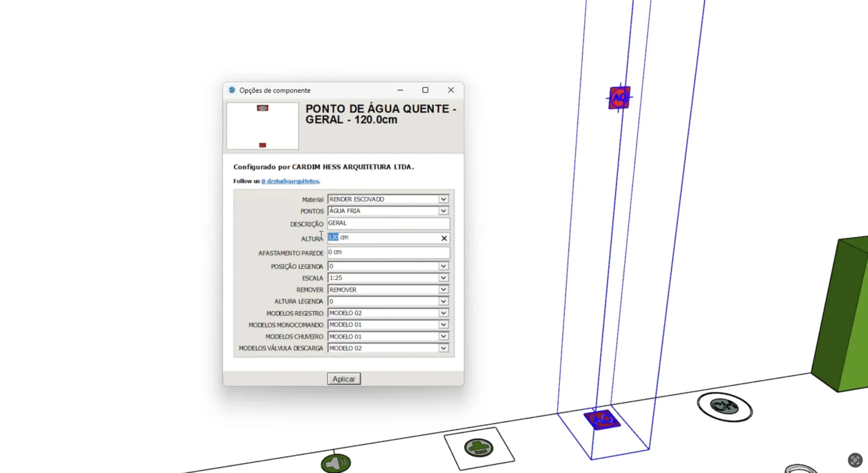
Task: Select the red hot water symbol on the floor
Action: coord(602,420)
